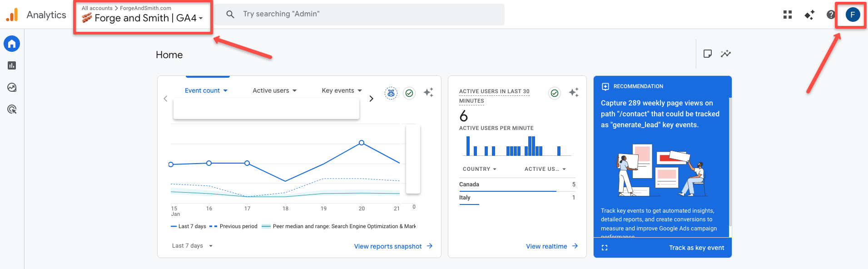Click the green checkmark on chart card
This screenshot has width=868, height=269.
(x=409, y=93)
